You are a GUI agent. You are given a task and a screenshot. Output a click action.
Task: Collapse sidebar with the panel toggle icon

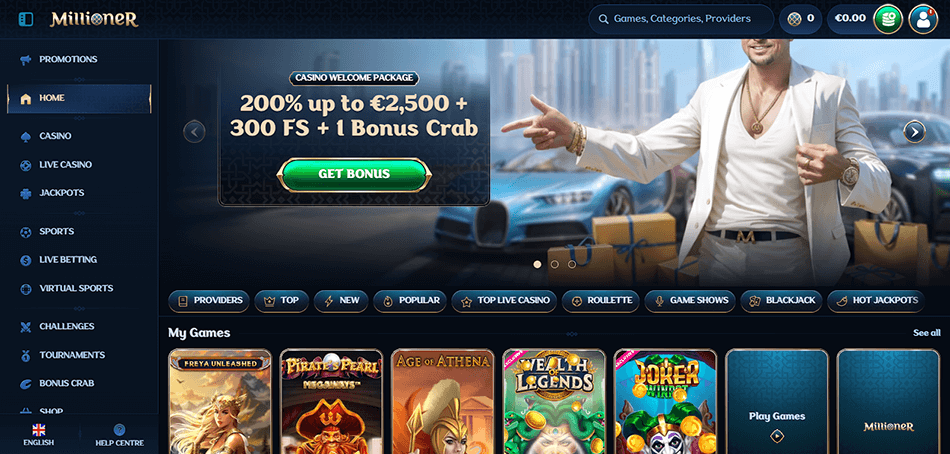pos(26,19)
